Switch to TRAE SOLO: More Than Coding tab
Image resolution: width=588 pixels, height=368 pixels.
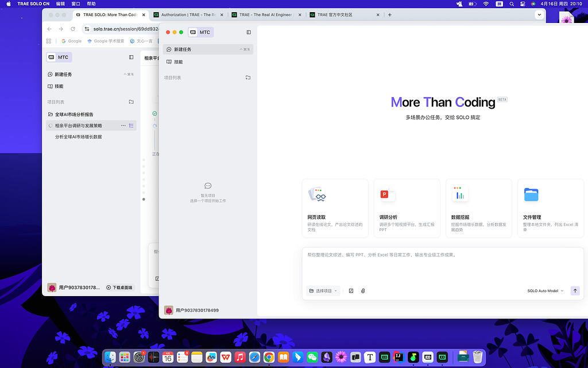click(110, 14)
